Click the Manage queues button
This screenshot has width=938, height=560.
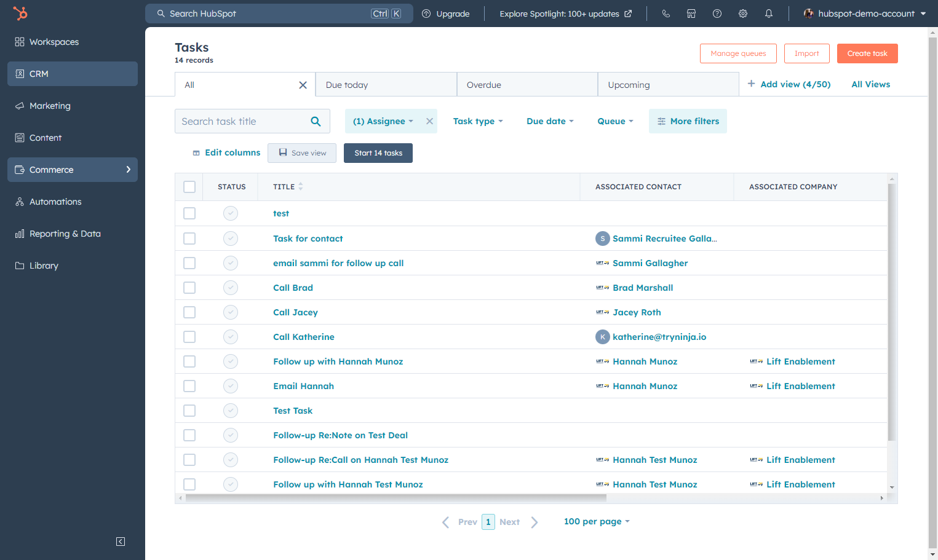point(738,53)
